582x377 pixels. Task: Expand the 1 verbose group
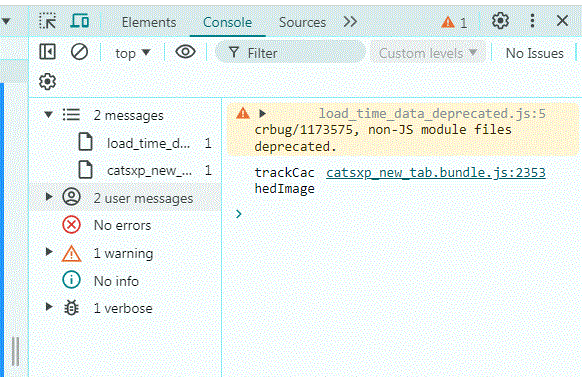pyautogui.click(x=49, y=306)
